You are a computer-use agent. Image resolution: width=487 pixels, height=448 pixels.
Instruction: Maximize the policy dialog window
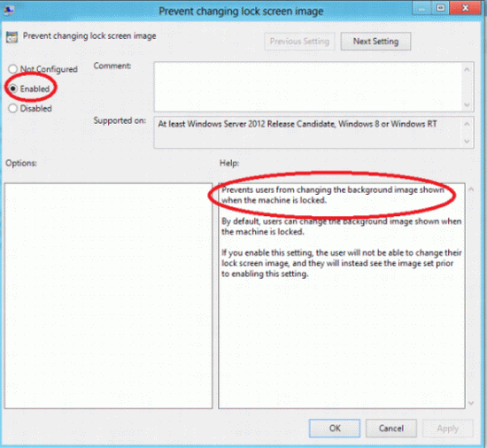point(440,7)
